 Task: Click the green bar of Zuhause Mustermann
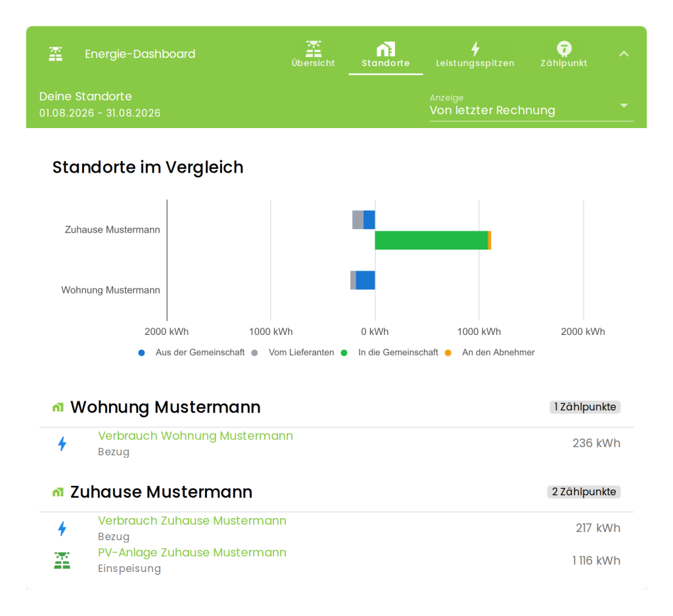coord(431,240)
